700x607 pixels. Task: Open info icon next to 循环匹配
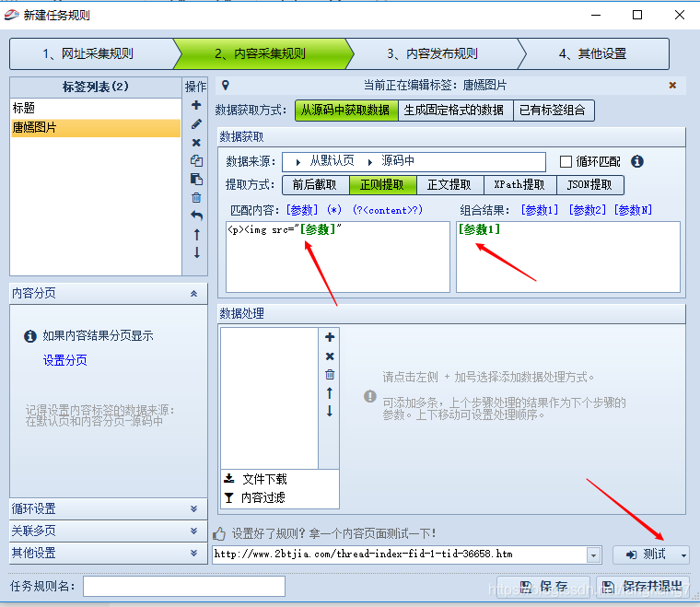[x=637, y=161]
